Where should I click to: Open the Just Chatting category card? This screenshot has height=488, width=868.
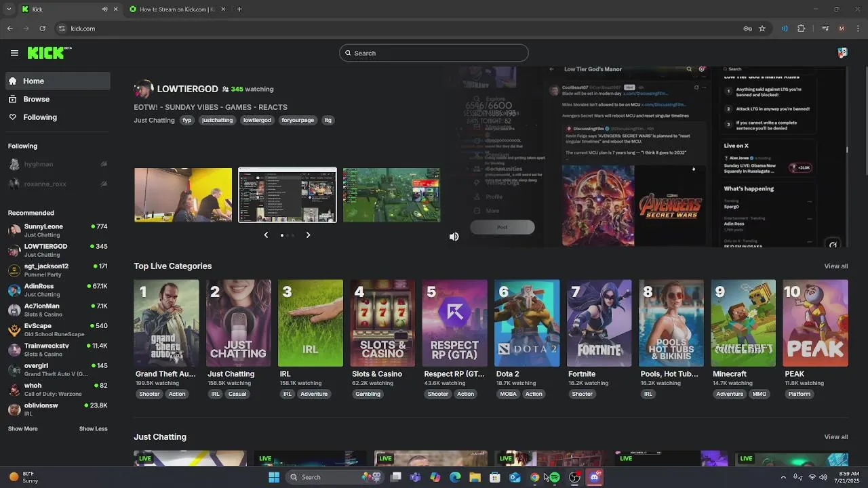[x=239, y=323]
